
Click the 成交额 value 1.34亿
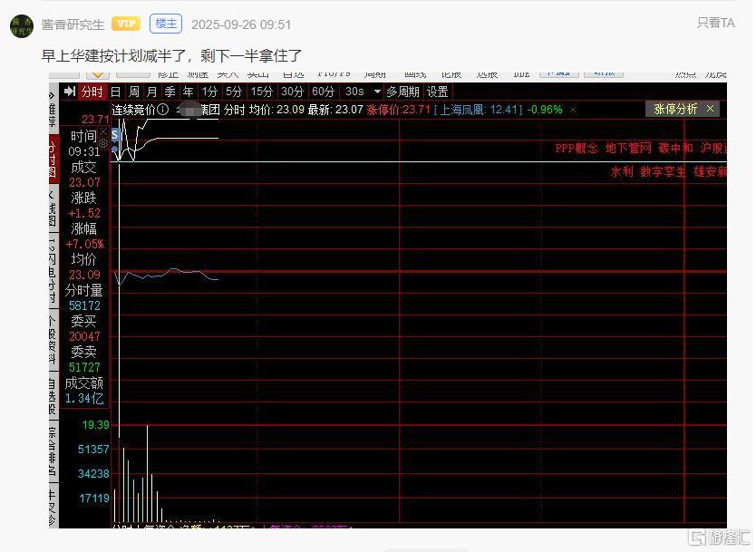[x=84, y=399]
